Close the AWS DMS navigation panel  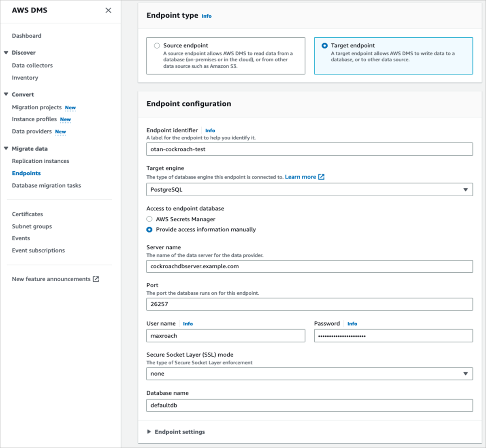click(x=108, y=11)
